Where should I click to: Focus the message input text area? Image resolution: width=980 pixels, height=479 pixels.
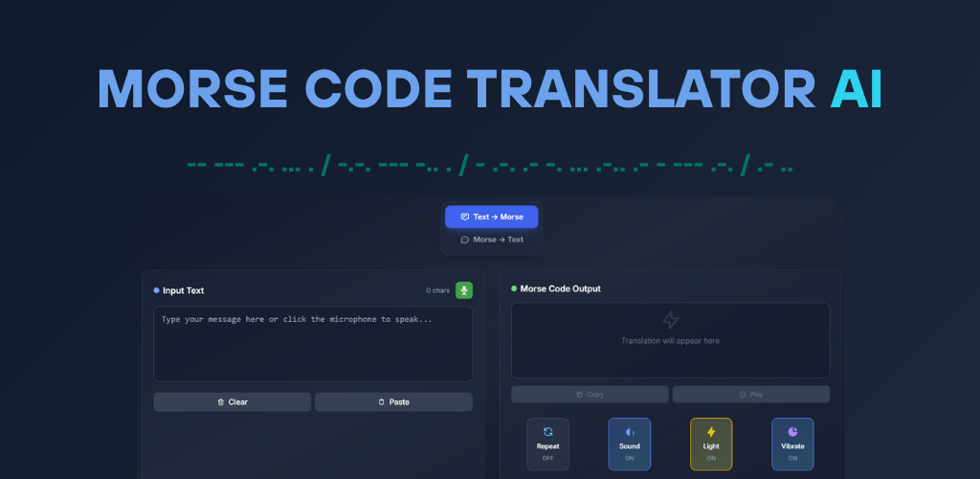click(313, 344)
